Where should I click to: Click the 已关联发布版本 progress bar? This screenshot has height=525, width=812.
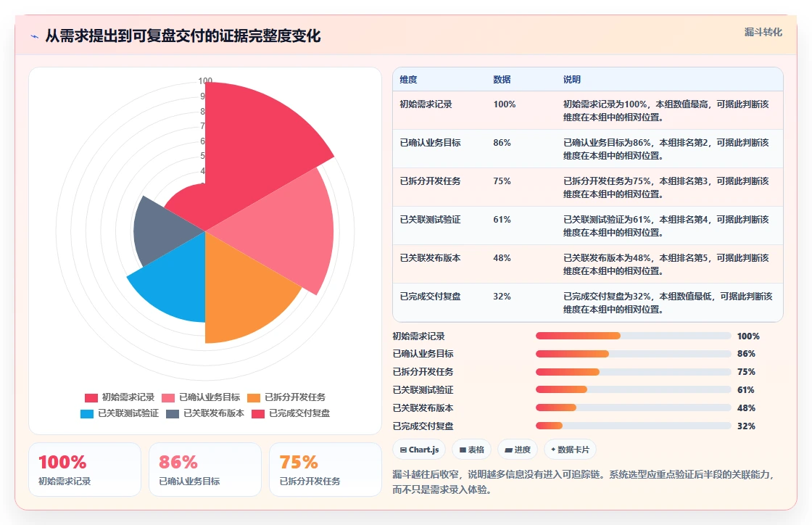pos(634,408)
